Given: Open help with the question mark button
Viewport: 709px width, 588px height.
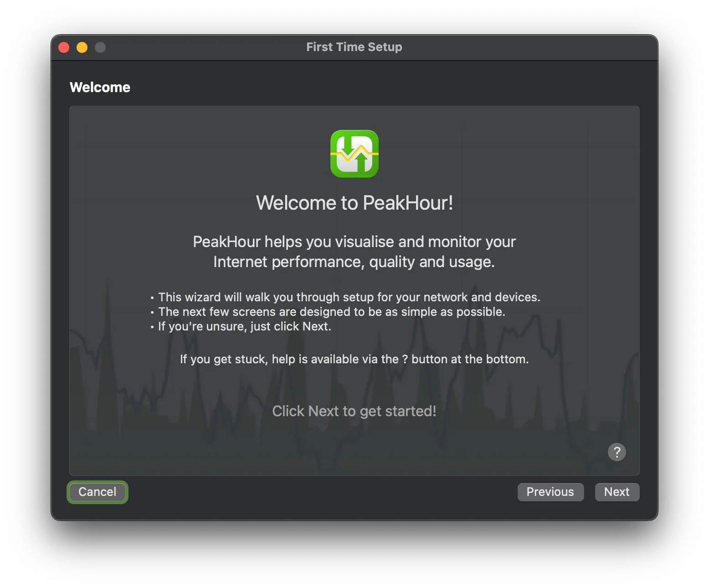Looking at the screenshot, I should 617,452.
